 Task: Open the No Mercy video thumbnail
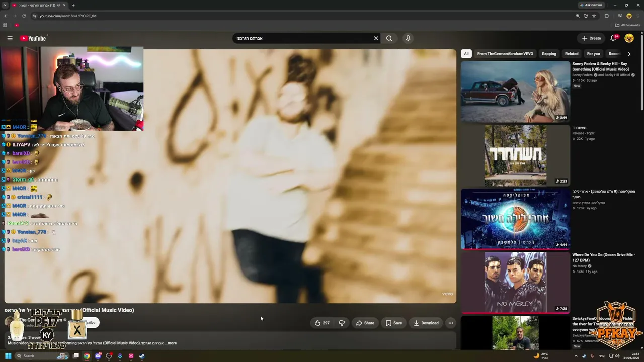[515, 283]
